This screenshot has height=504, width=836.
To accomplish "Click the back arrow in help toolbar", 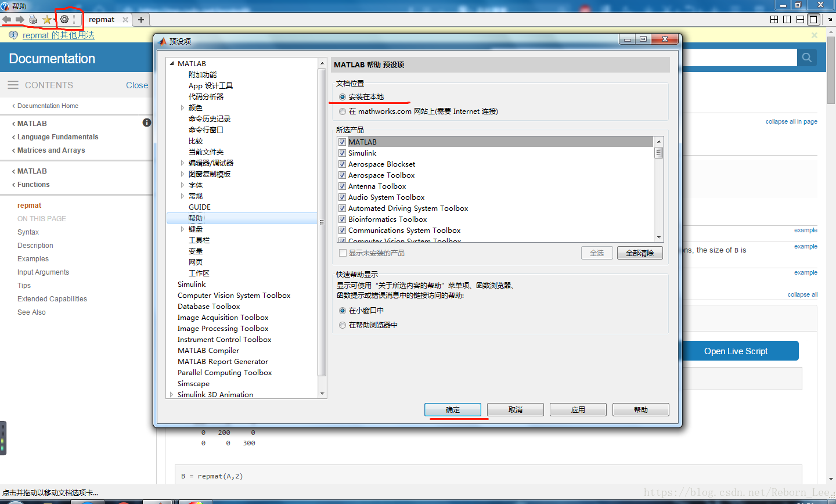I will (7, 19).
